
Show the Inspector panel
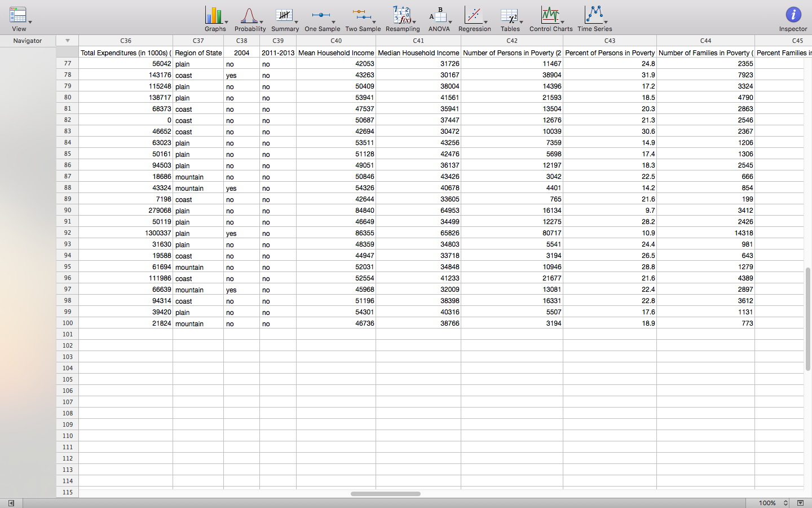[793, 19]
